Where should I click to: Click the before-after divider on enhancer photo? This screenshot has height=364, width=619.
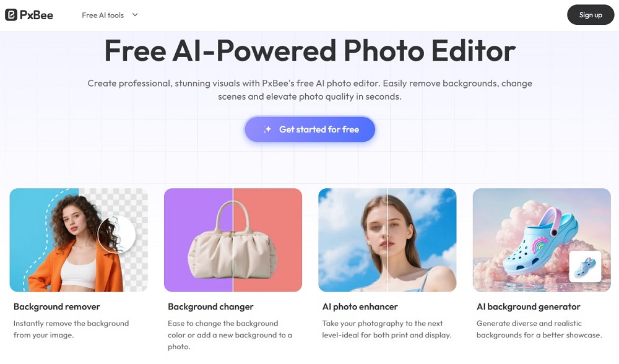pos(387,240)
